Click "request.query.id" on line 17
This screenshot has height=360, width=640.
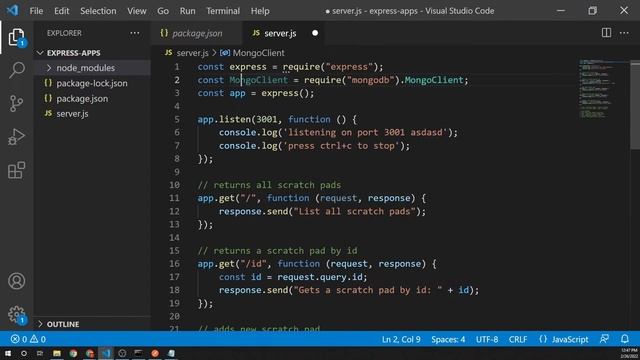click(x=320, y=277)
